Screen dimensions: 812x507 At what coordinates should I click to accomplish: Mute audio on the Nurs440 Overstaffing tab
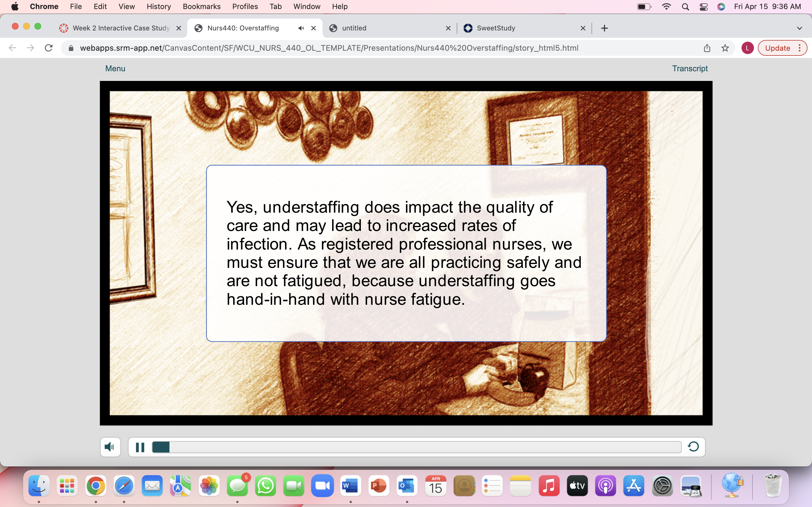301,28
